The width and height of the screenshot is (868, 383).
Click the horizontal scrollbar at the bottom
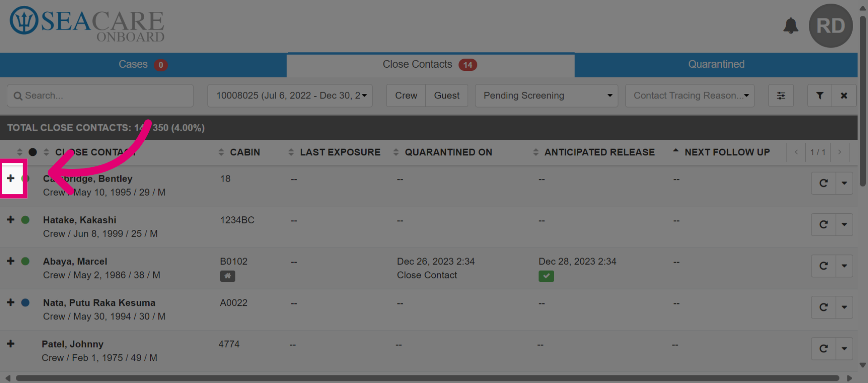tap(427, 378)
